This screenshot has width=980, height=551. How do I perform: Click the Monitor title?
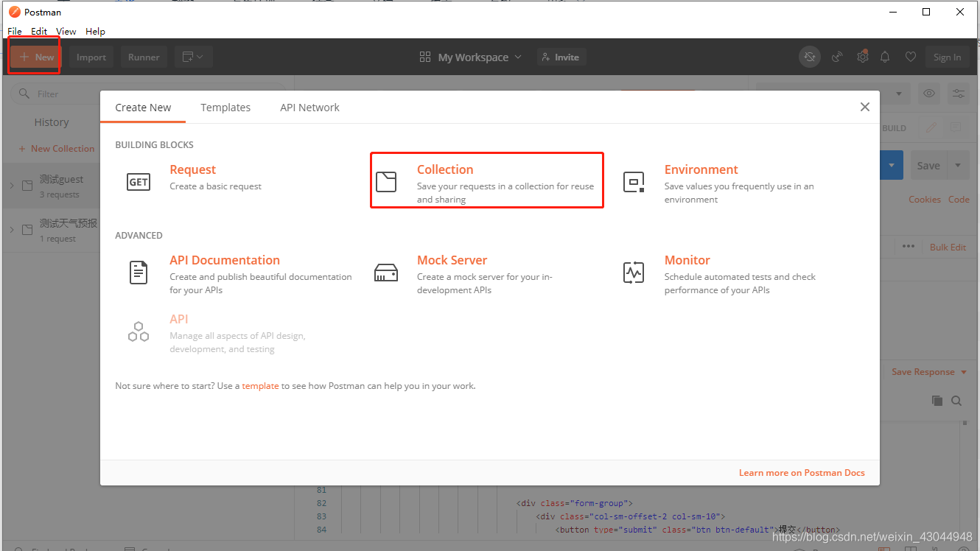pyautogui.click(x=687, y=260)
